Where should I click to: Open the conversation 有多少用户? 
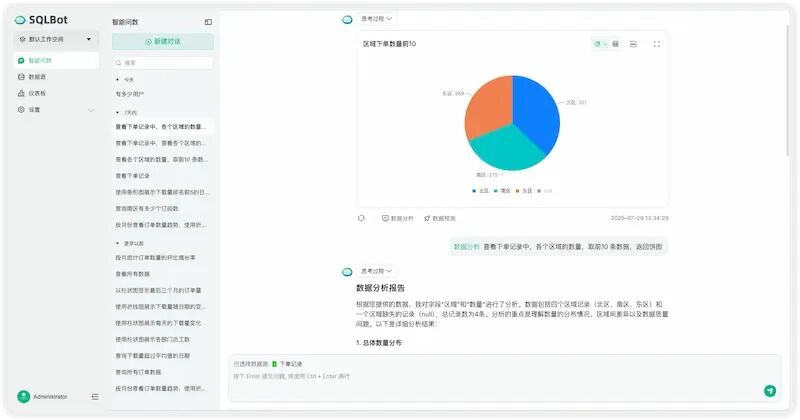163,94
